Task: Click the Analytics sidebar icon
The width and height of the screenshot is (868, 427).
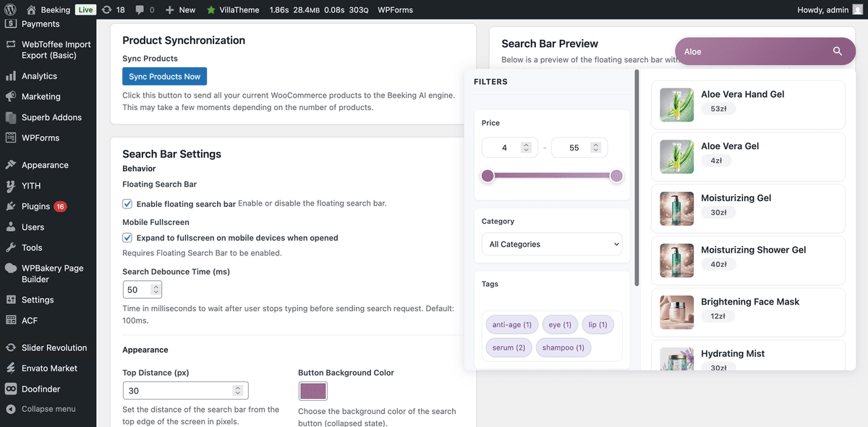Action: [x=11, y=76]
